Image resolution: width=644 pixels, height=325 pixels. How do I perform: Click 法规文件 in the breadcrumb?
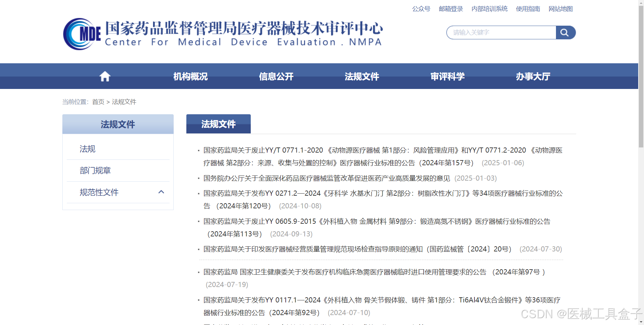pyautogui.click(x=124, y=102)
